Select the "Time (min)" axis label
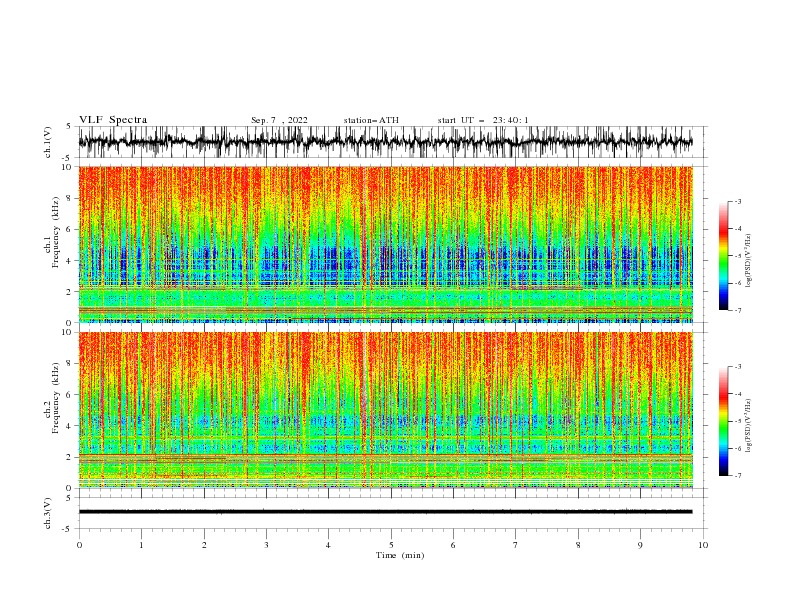This screenshot has height=612, width=792. [400, 555]
